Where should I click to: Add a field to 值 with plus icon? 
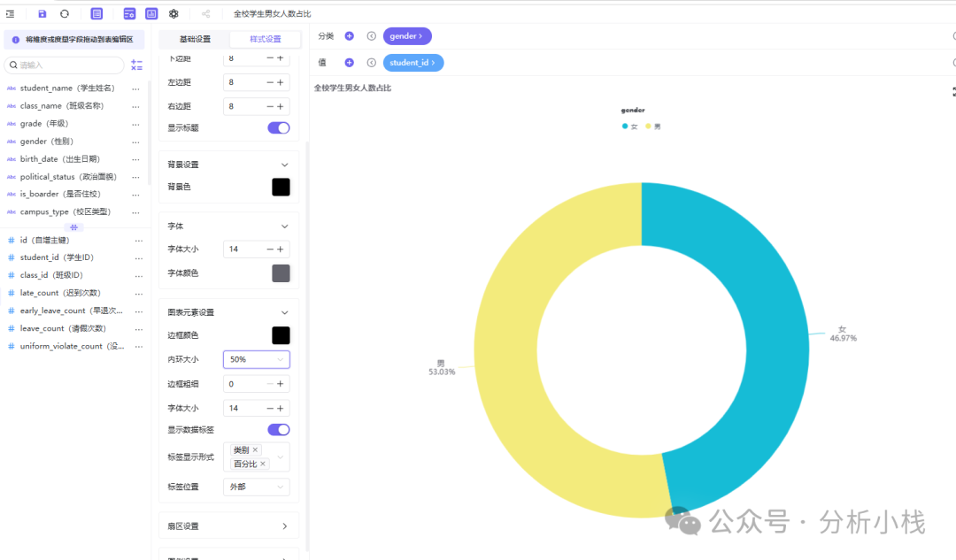point(350,62)
